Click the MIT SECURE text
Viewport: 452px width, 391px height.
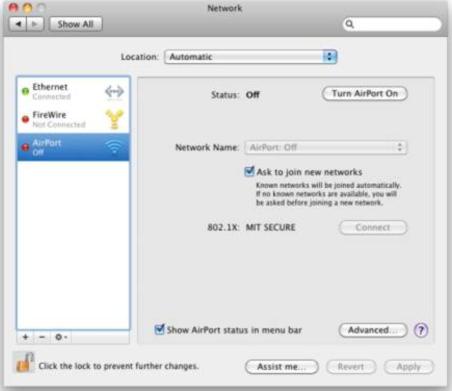[x=270, y=227]
